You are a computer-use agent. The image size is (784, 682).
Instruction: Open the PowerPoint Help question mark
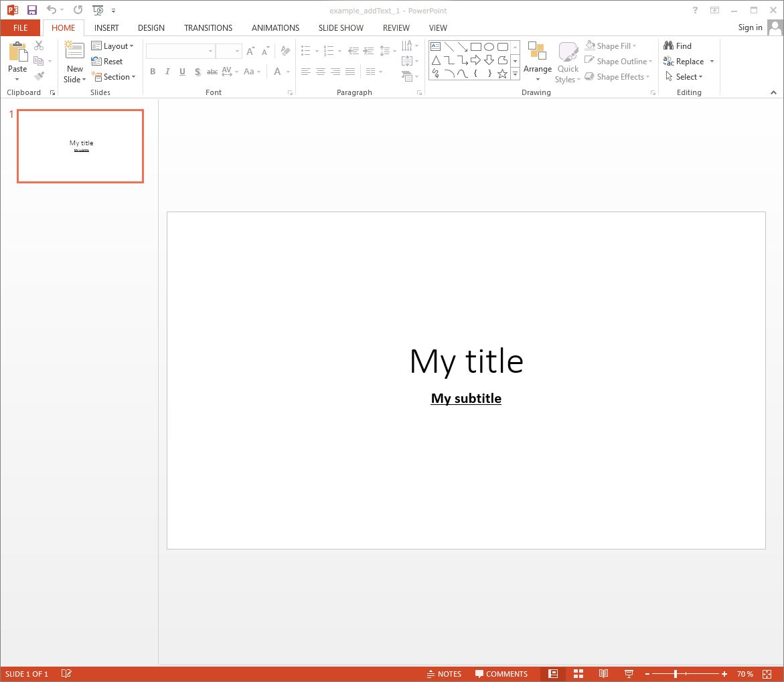(x=695, y=10)
